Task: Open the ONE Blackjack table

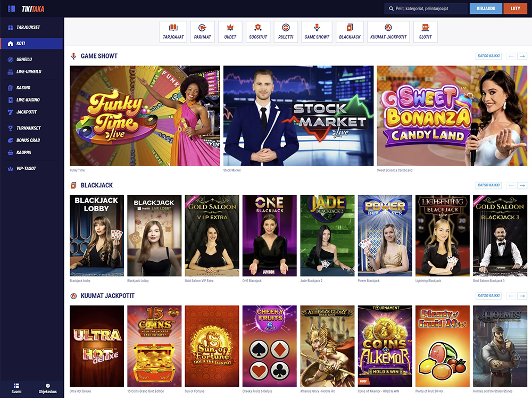Action: pos(269,236)
